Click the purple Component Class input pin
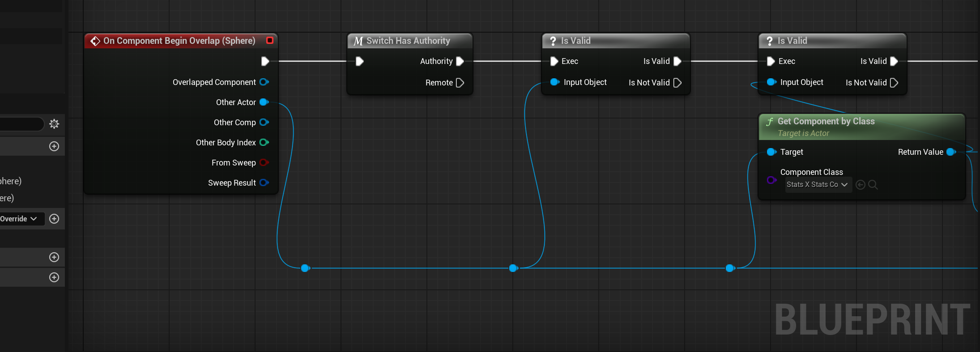Viewport: 980px width, 352px height. pos(771,180)
